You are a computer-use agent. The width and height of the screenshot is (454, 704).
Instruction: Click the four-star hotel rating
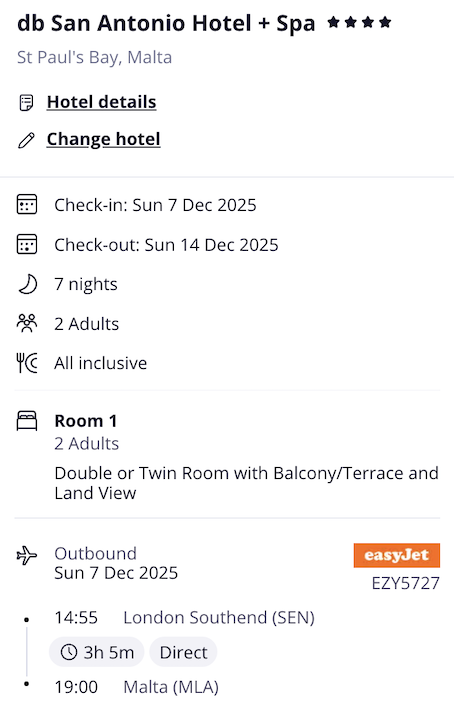pos(359,22)
